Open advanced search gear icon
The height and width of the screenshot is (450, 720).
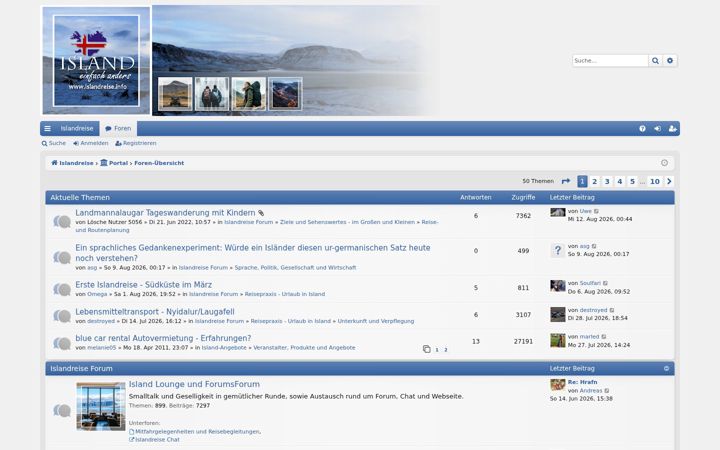coord(670,61)
